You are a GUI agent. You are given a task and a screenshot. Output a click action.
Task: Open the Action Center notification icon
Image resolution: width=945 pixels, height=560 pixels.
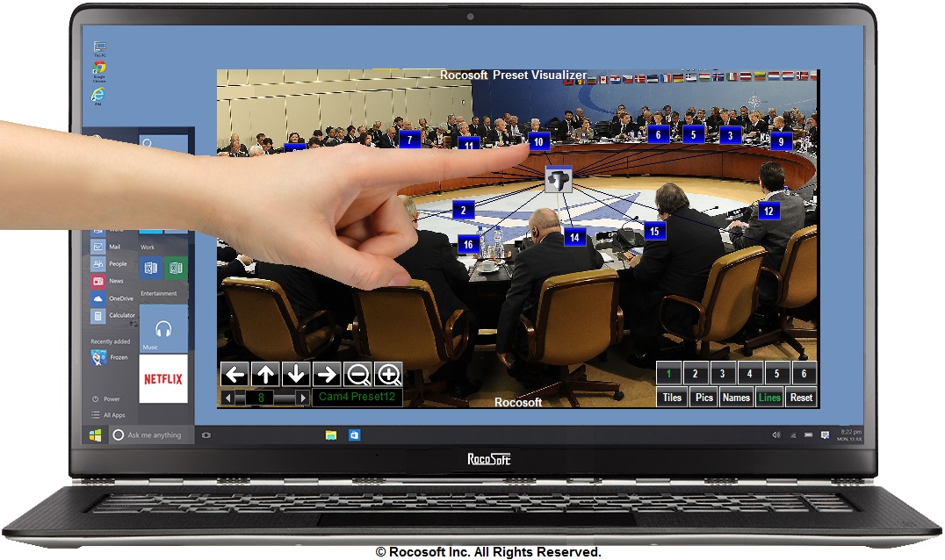(x=825, y=434)
